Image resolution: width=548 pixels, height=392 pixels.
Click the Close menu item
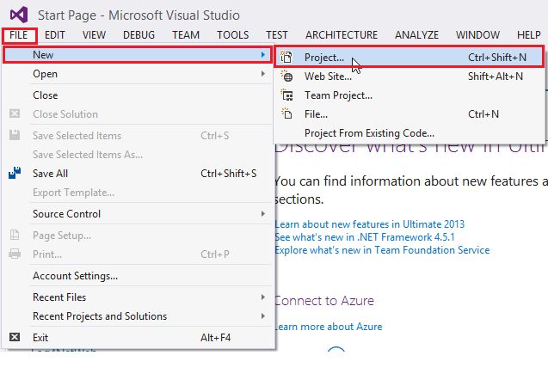(46, 95)
